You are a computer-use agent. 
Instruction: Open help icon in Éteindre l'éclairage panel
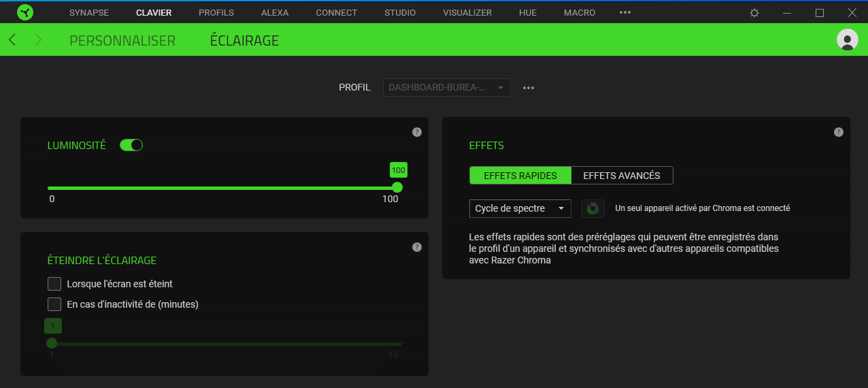[417, 247]
